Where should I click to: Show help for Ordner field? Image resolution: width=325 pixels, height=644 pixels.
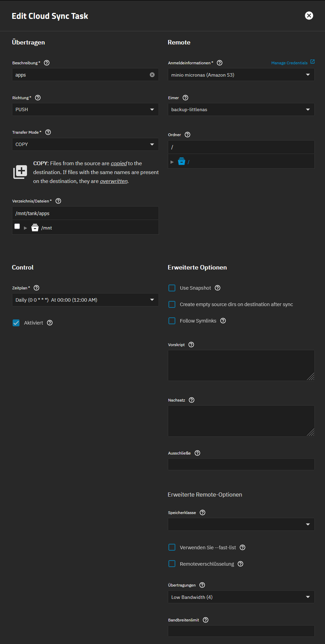(x=188, y=135)
